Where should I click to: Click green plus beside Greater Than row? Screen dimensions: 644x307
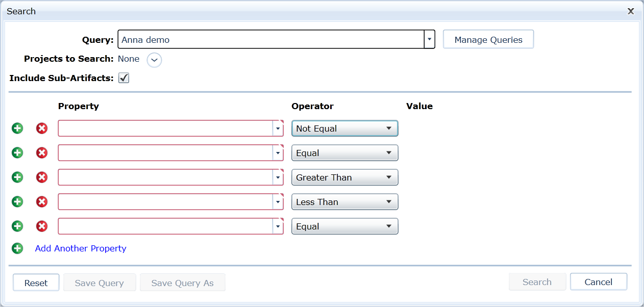click(x=17, y=177)
